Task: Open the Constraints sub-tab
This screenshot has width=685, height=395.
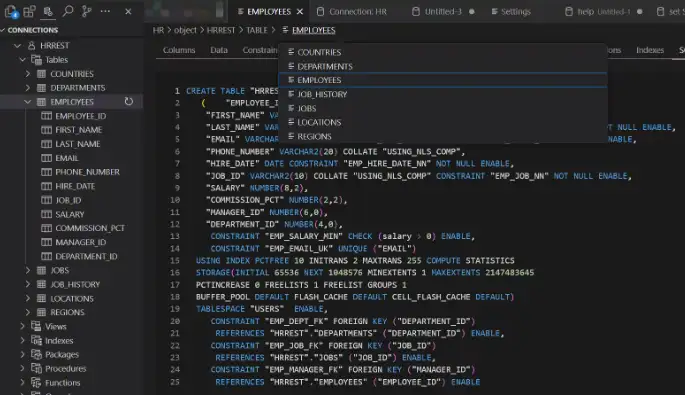Action: click(260, 50)
